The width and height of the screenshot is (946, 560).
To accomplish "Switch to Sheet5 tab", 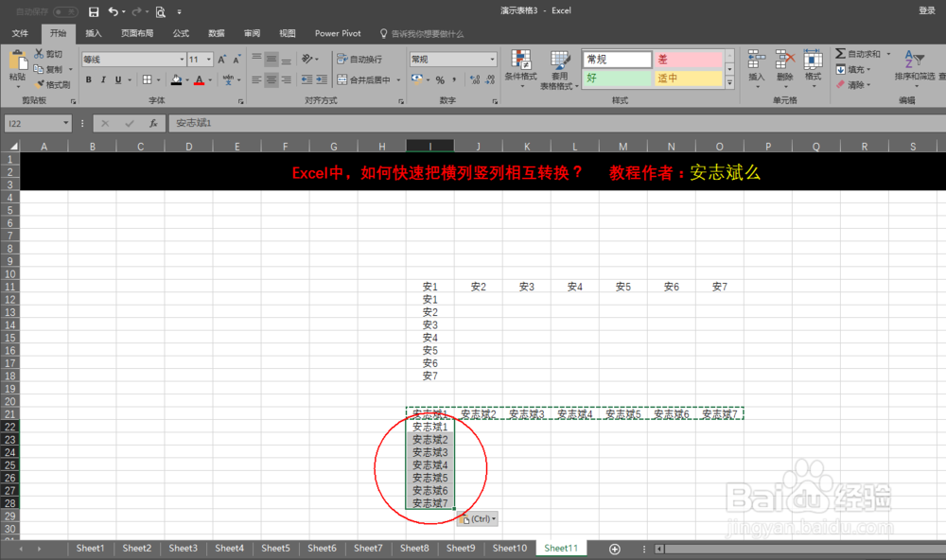I will (275, 548).
